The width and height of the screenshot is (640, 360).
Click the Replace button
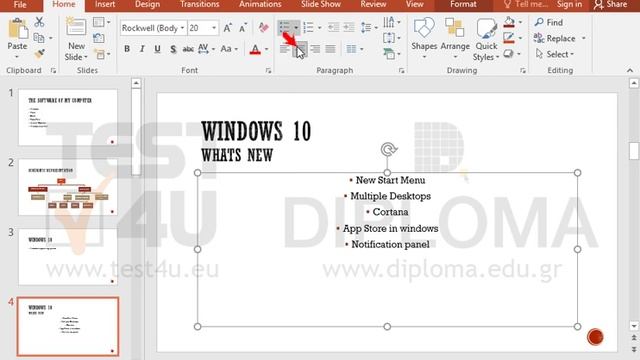click(x=559, y=38)
